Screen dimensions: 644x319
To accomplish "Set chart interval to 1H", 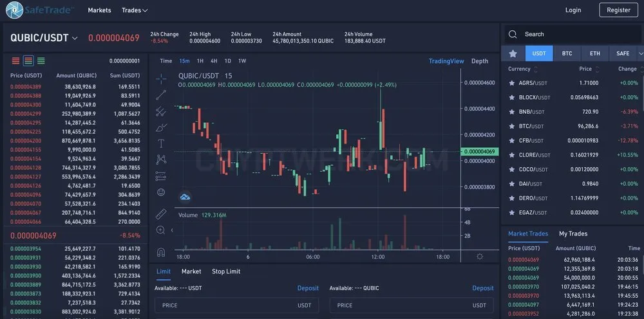I will click(200, 60).
